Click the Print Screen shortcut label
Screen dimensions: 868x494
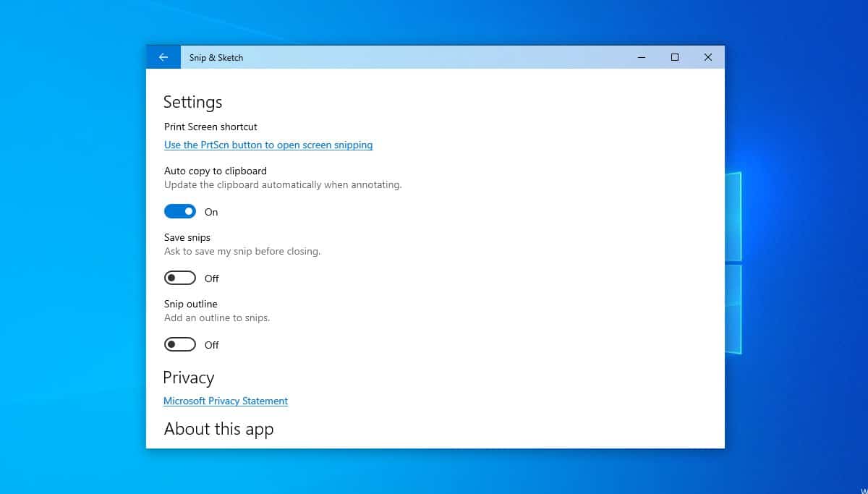(210, 127)
